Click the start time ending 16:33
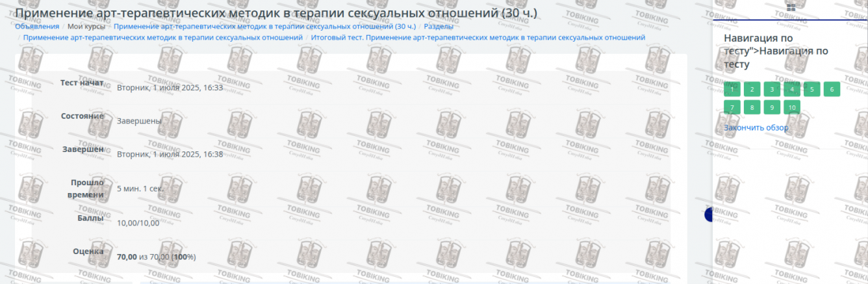 [x=170, y=88]
